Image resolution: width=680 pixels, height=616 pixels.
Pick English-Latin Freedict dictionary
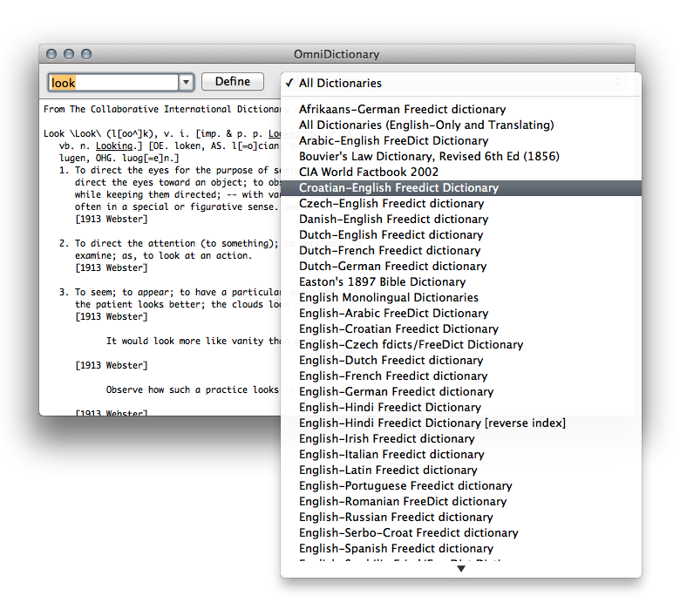(x=388, y=470)
